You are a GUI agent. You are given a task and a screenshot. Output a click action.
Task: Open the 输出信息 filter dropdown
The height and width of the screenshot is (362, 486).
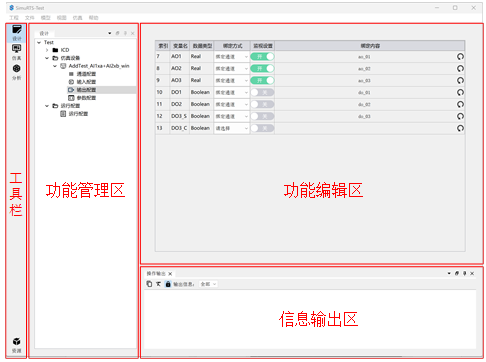click(x=208, y=284)
